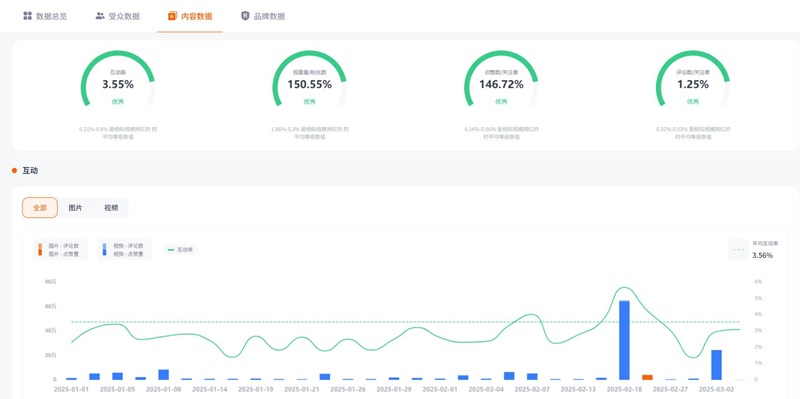This screenshot has width=800, height=399.
Task: Click the tallest blue bar at 2025-02-18
Action: 624,340
